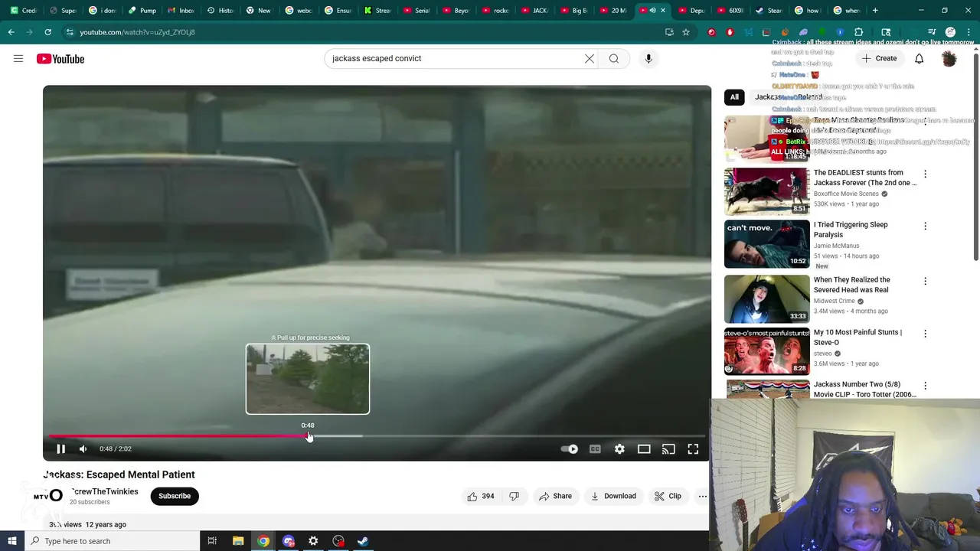Enter full screen mode

click(693, 449)
